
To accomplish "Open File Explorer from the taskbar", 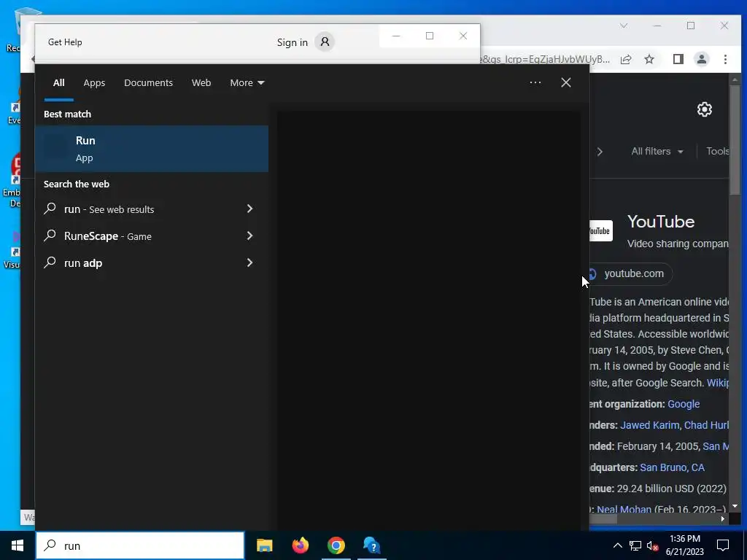I will coord(264,545).
